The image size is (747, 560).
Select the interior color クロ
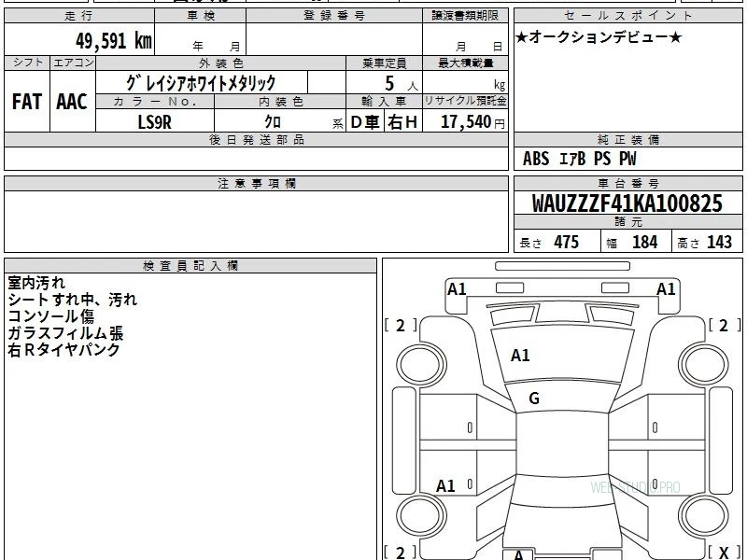click(x=273, y=121)
